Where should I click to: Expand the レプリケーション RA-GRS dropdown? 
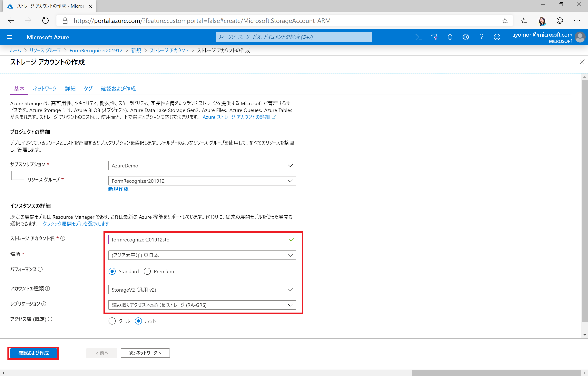click(x=202, y=305)
